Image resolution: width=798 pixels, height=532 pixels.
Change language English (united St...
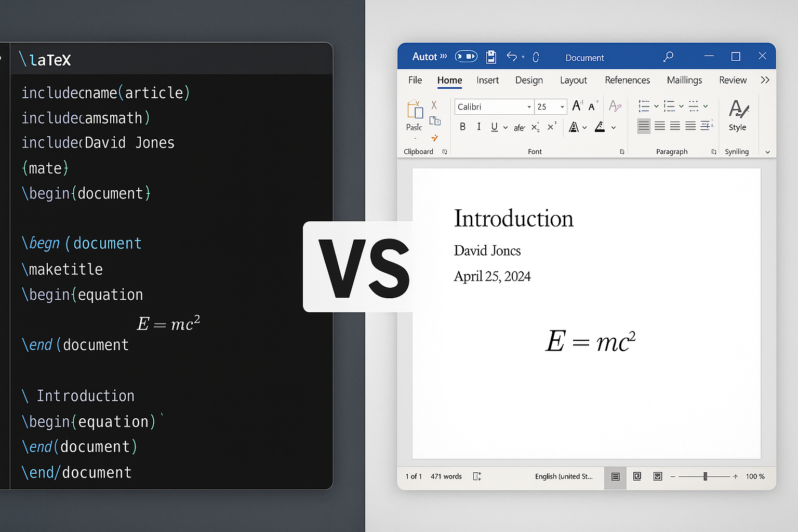(564, 476)
